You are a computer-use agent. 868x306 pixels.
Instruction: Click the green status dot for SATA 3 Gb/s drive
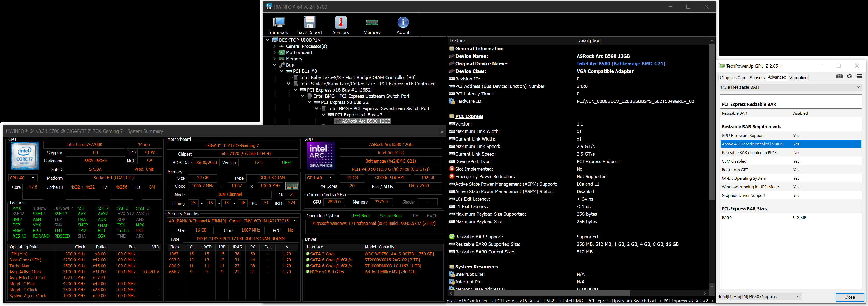[307, 254]
